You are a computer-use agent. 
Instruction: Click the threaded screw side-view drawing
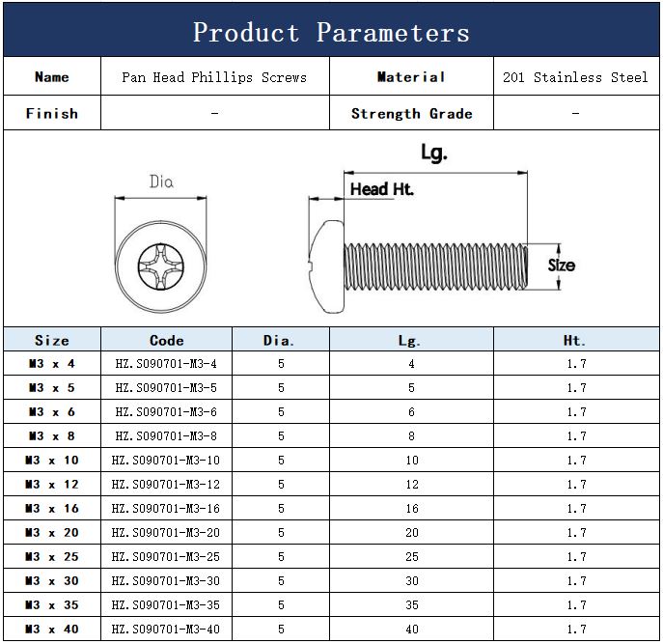coord(420,265)
